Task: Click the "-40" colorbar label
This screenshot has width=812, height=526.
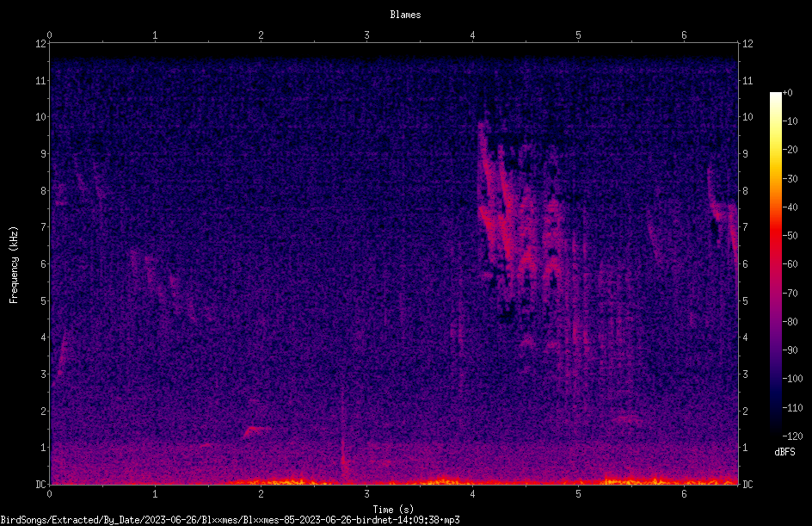Action: point(790,207)
